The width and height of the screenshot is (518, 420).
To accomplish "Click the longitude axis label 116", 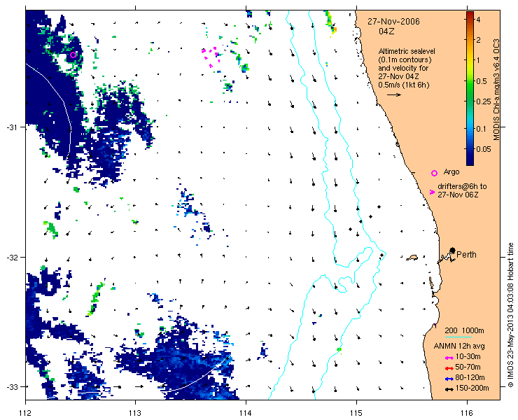I will click(467, 413).
